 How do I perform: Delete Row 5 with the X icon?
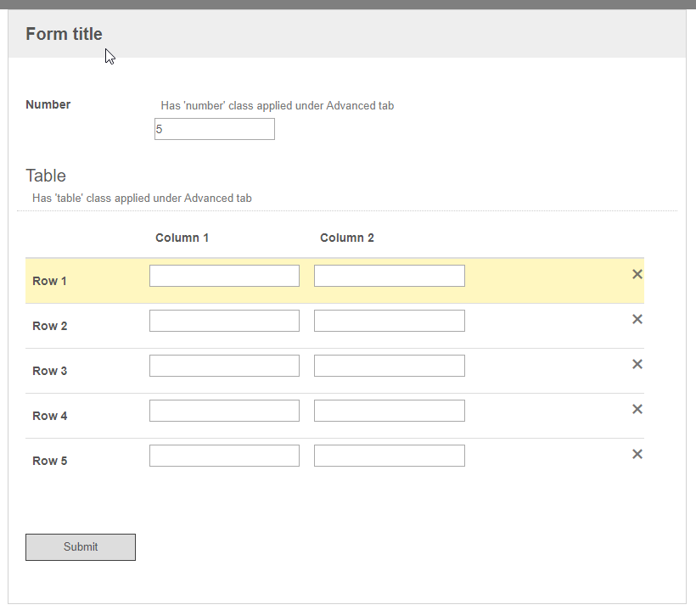637,454
